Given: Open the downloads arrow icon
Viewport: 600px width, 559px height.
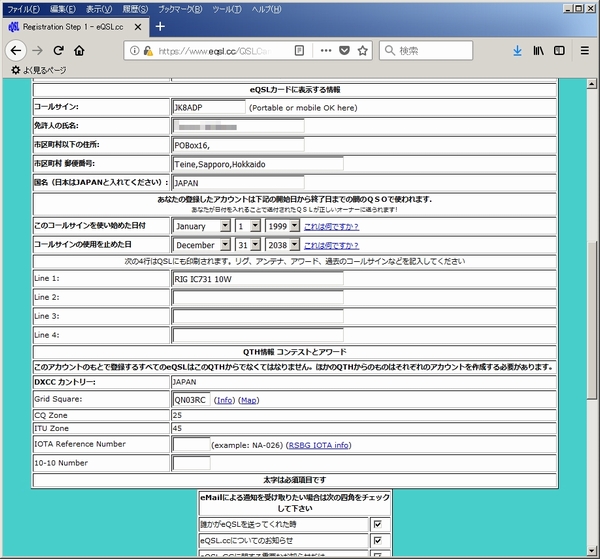Looking at the screenshot, I should click(x=517, y=51).
